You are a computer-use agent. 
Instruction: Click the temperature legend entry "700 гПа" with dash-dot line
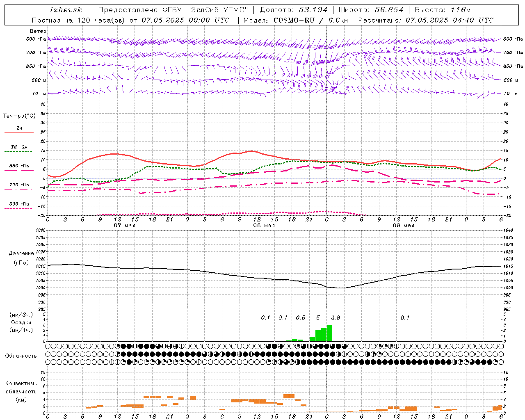coord(19,185)
